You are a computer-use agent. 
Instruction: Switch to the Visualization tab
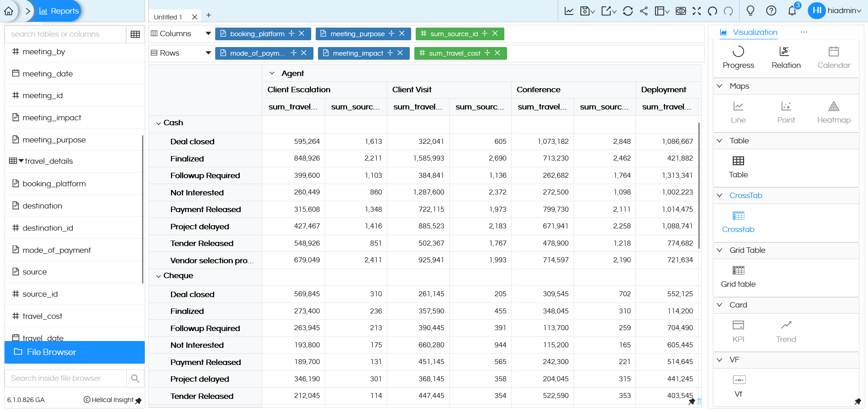[x=748, y=32]
